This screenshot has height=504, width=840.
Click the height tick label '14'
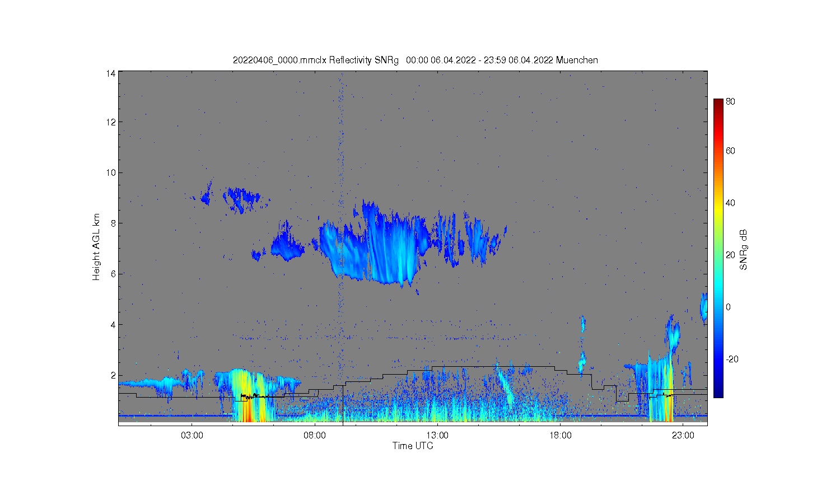click(111, 73)
